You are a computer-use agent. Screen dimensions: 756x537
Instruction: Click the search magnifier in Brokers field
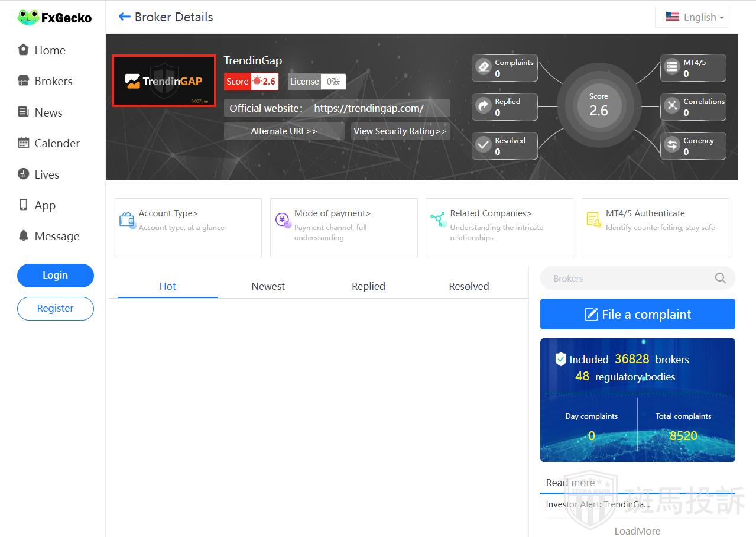pyautogui.click(x=720, y=278)
